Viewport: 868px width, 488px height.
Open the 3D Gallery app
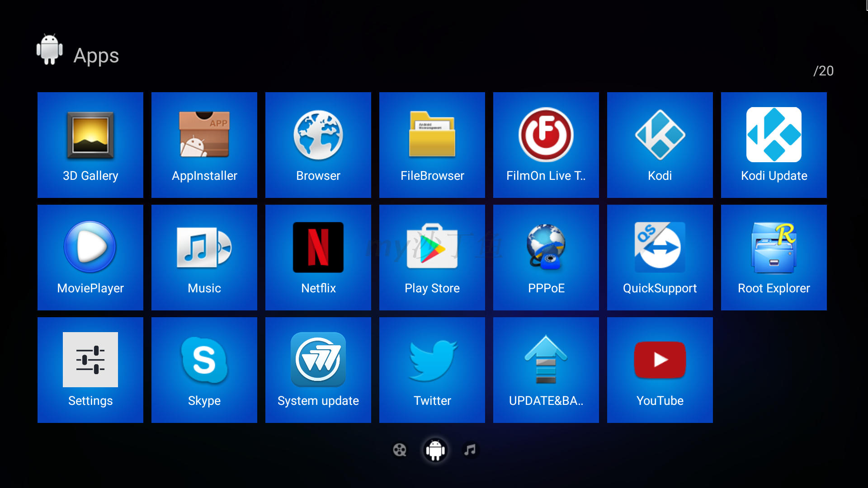[x=90, y=145]
